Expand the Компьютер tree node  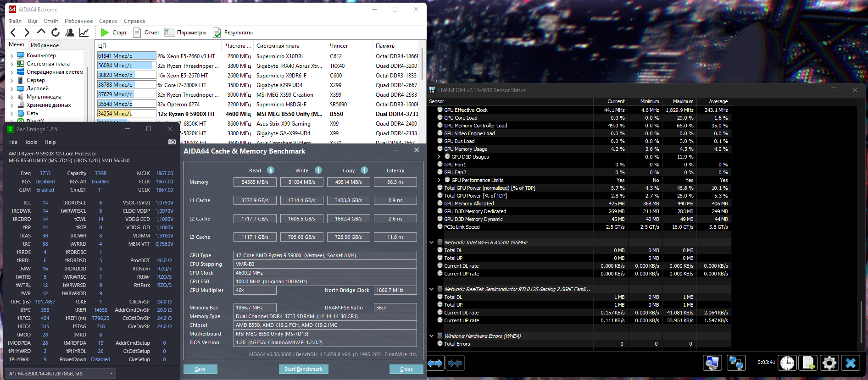tap(11, 55)
